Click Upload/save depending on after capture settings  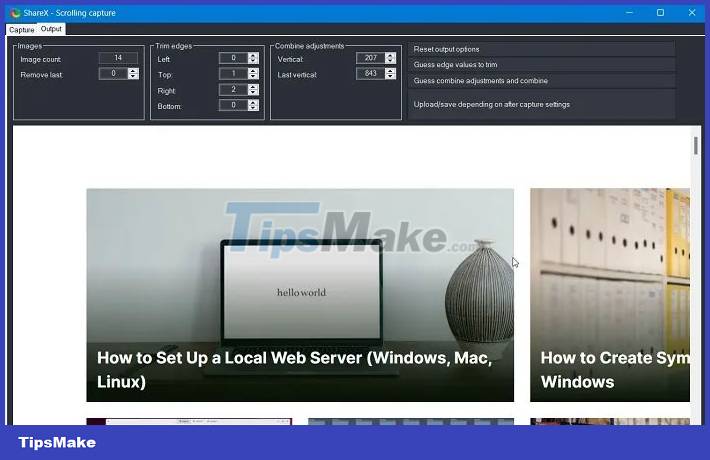coord(542,104)
